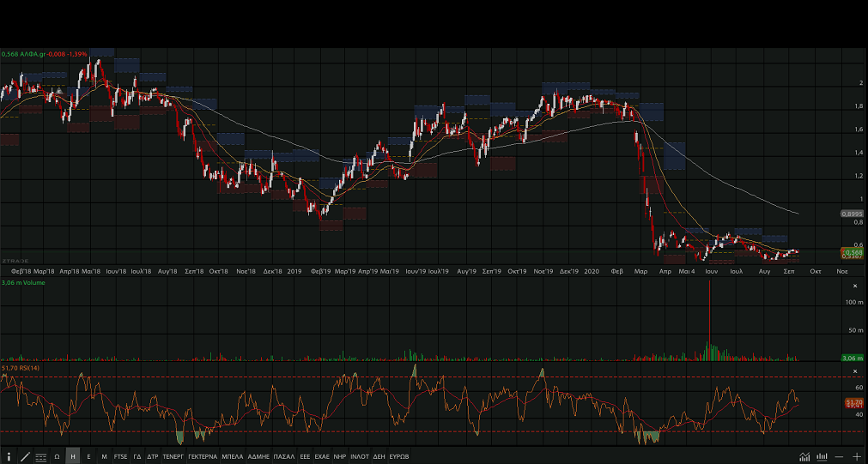Image resolution: width=868 pixels, height=464 pixels.
Task: Zoom in with the plus icon
Action: point(856,457)
